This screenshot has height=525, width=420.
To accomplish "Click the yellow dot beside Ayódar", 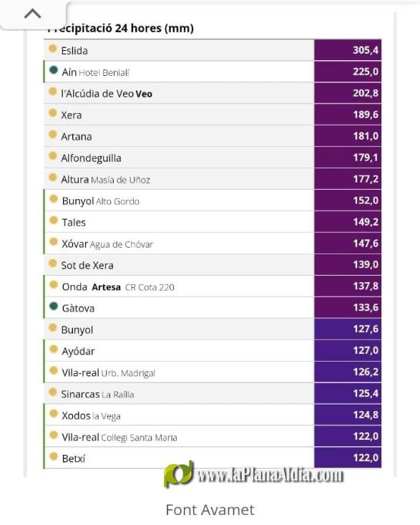I will (x=54, y=349).
